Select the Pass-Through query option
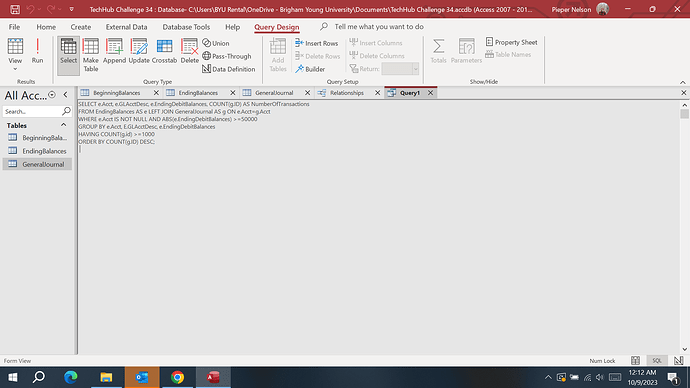Screen dimensions: 690x388 pyautogui.click(x=227, y=56)
